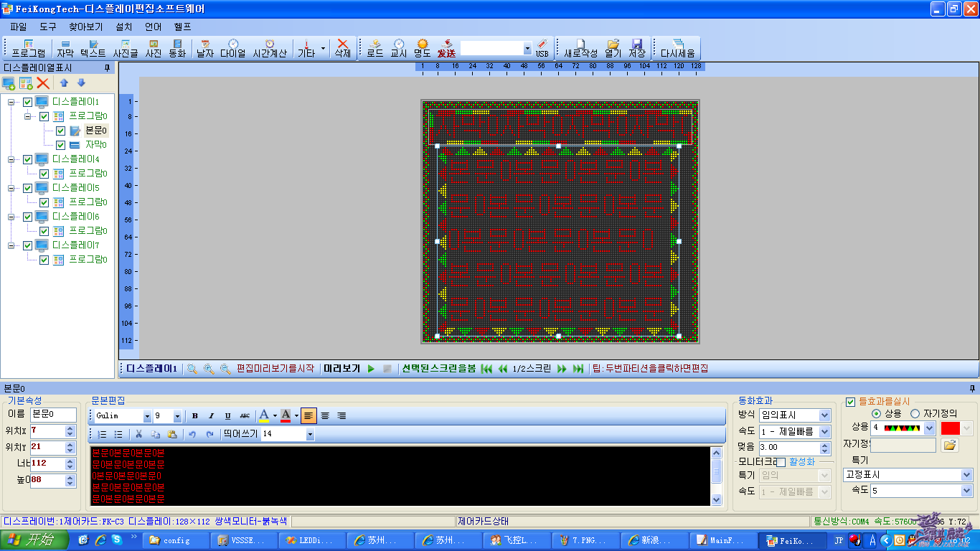Click the USB export icon
Viewport: 980px width, 551px height.
click(542, 48)
